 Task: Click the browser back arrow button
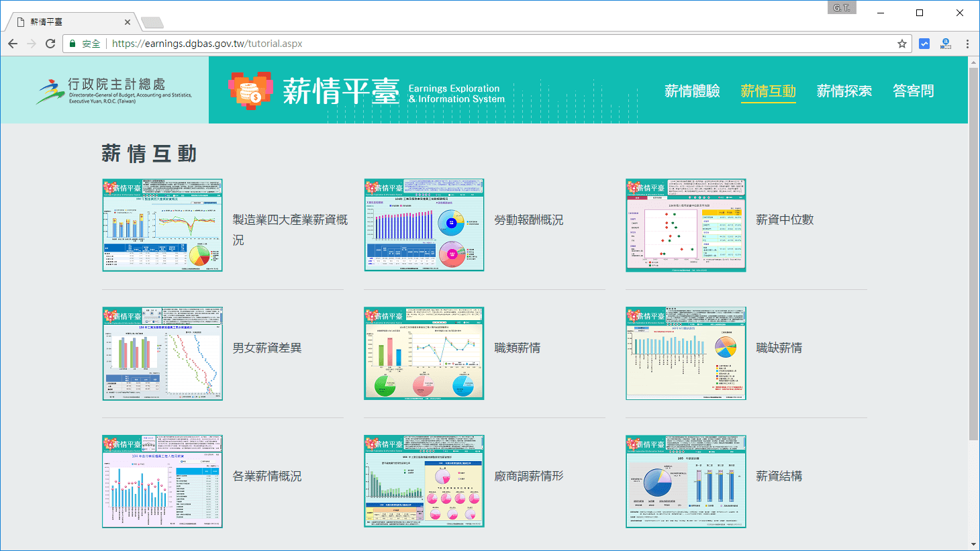[x=13, y=44]
